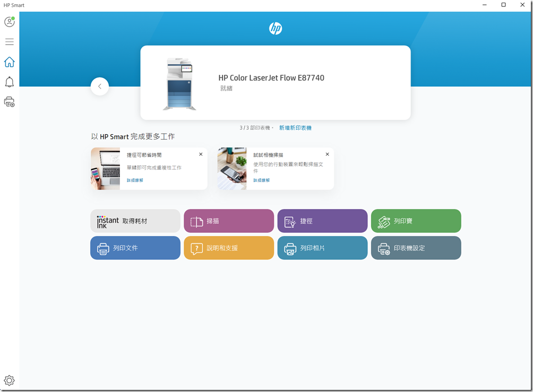This screenshot has width=533, height=392.
Task: Minimize the HP Smart window
Action: click(x=484, y=5)
